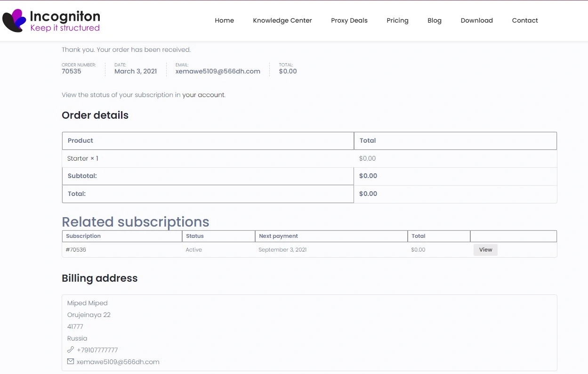Click billing name Miped Miped
The width and height of the screenshot is (588, 374).
tap(88, 303)
